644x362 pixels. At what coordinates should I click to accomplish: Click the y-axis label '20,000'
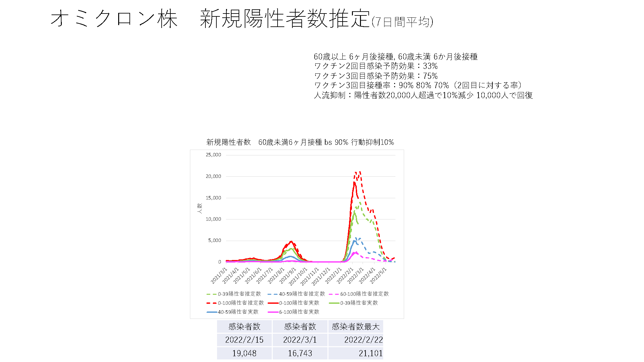point(213,176)
